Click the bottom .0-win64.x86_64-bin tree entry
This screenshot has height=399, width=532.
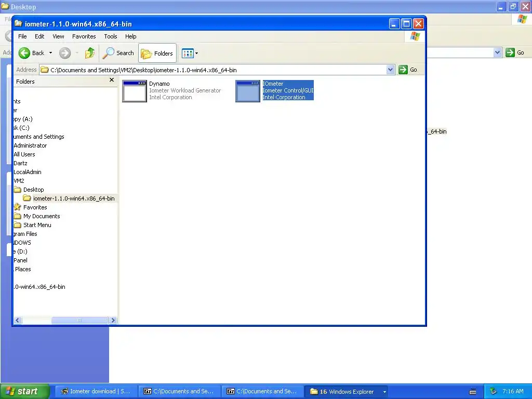click(x=39, y=286)
